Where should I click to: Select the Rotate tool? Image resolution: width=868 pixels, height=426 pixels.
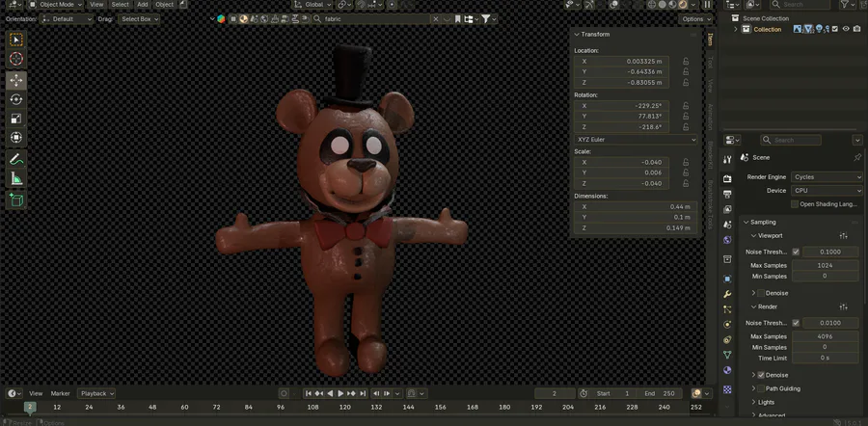click(x=16, y=99)
